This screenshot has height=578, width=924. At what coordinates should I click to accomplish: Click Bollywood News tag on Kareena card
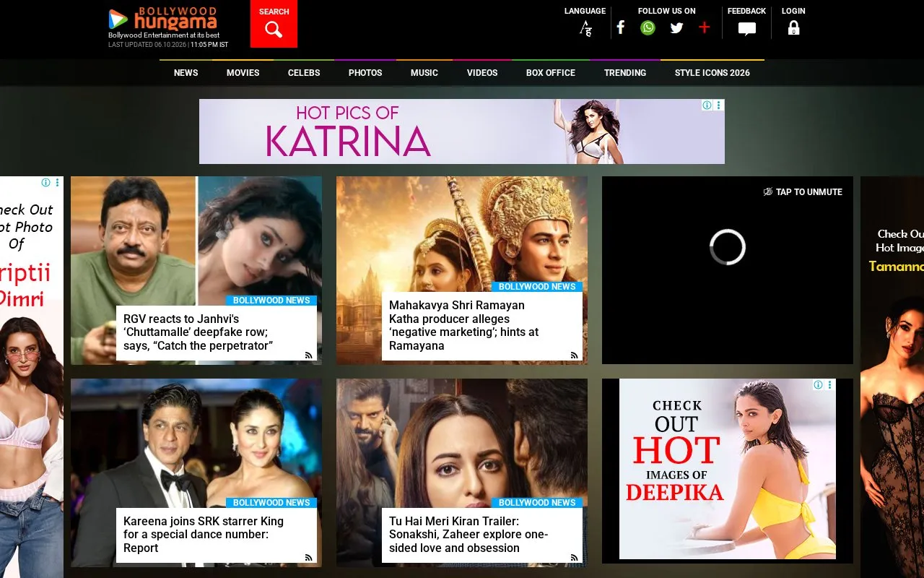pyautogui.click(x=271, y=503)
